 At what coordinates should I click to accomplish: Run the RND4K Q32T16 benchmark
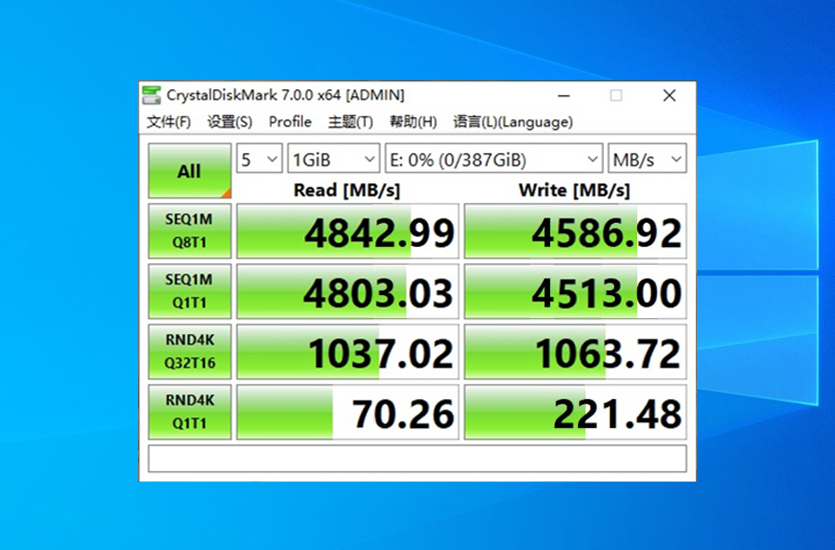coord(190,351)
